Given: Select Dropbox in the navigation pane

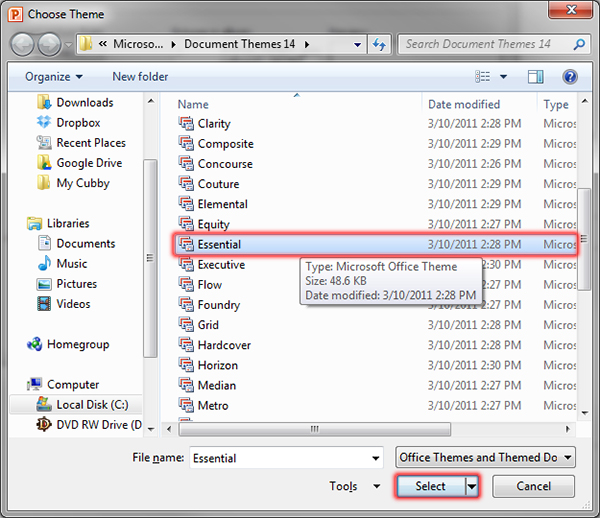Looking at the screenshot, I should click(69, 123).
